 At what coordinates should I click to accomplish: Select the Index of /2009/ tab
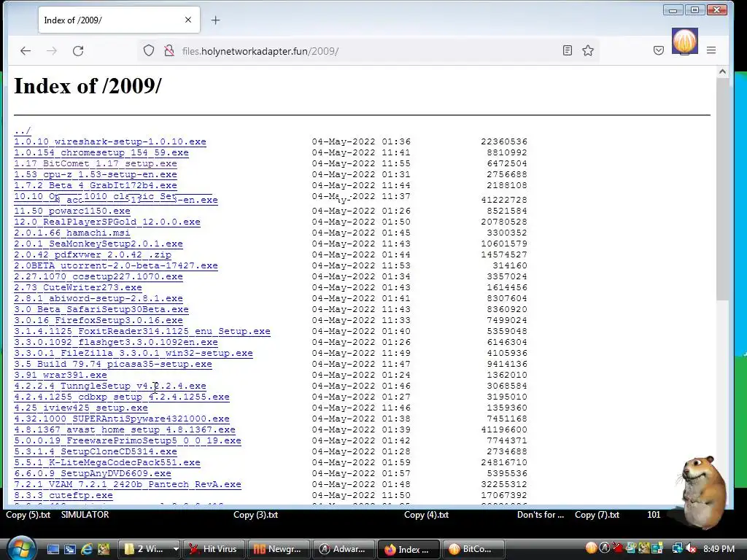119,20
